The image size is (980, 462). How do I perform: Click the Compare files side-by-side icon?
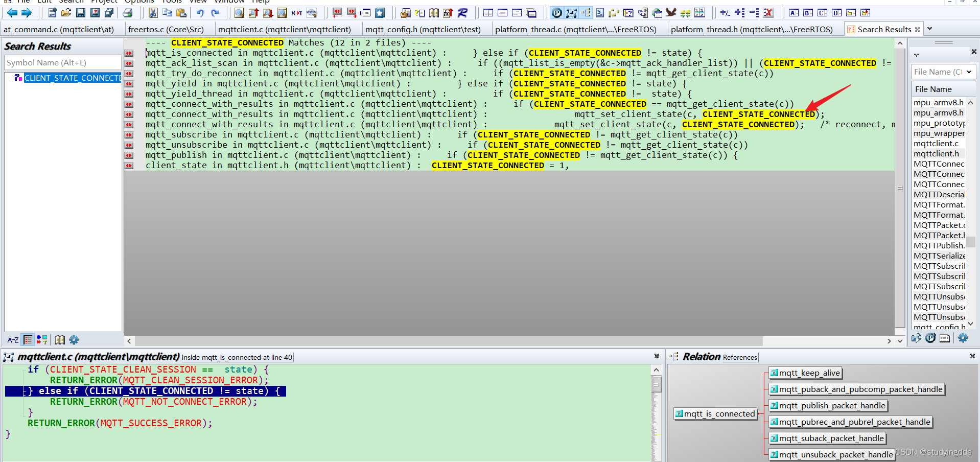tap(699, 13)
